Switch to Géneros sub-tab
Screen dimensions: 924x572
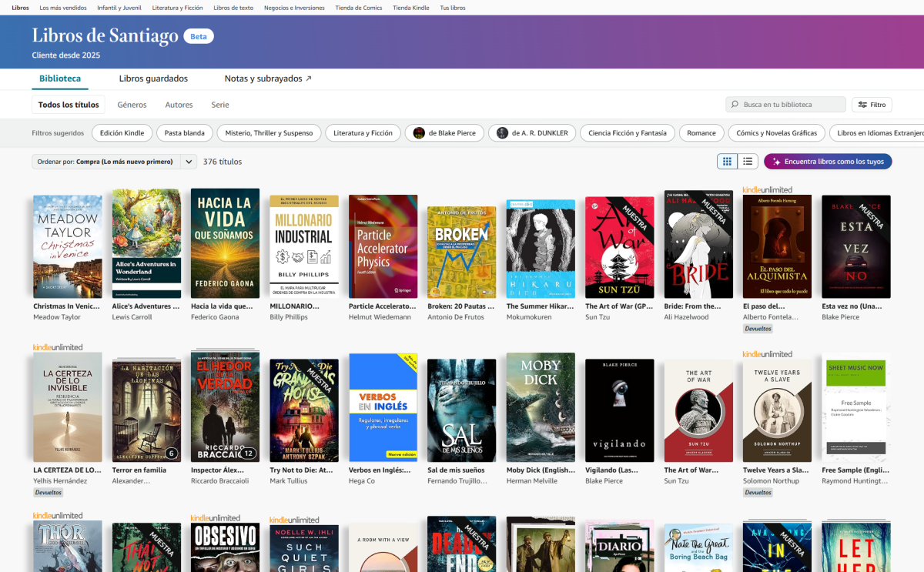tap(132, 105)
